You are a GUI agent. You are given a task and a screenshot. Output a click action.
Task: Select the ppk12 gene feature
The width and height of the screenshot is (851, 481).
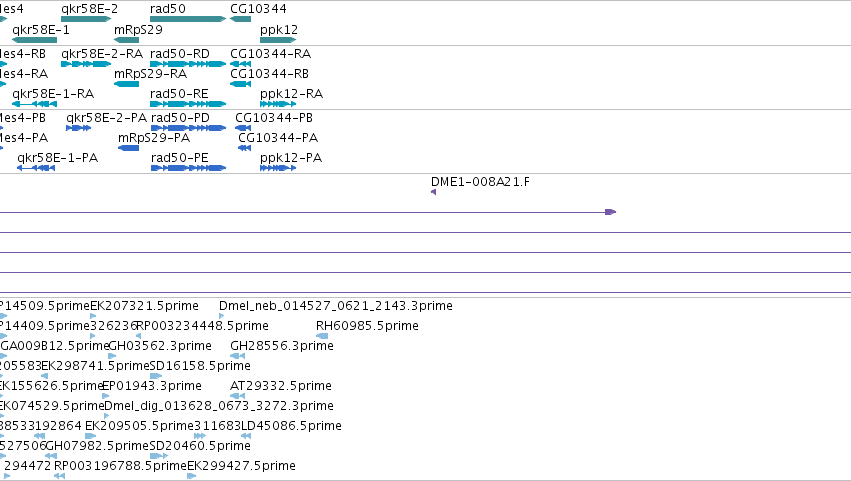click(x=278, y=40)
